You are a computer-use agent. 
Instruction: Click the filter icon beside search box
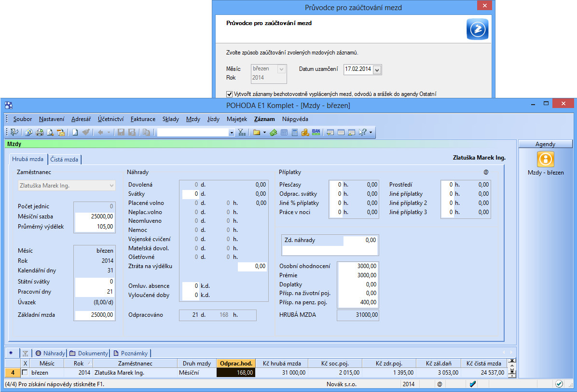(242, 133)
